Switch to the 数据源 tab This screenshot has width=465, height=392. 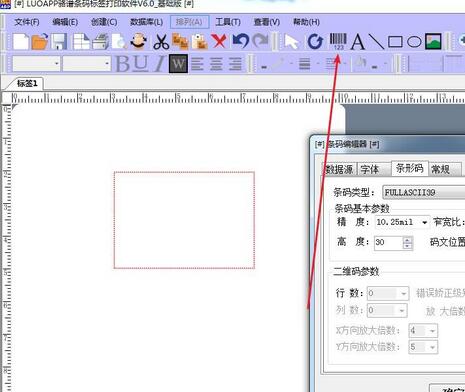(340, 170)
